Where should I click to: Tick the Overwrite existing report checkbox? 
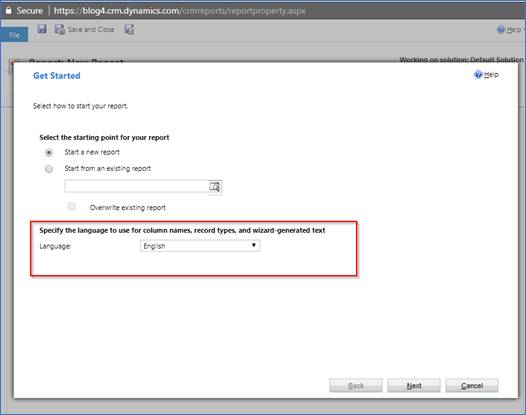point(71,206)
